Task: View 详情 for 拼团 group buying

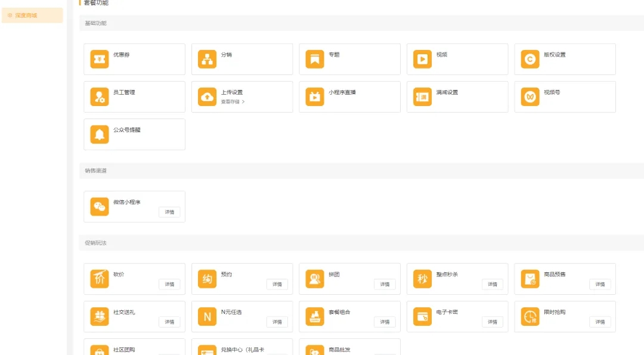Action: click(x=385, y=284)
